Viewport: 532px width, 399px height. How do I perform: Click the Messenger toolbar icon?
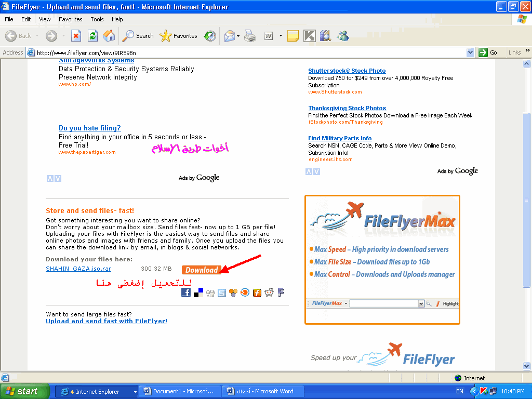[342, 36]
